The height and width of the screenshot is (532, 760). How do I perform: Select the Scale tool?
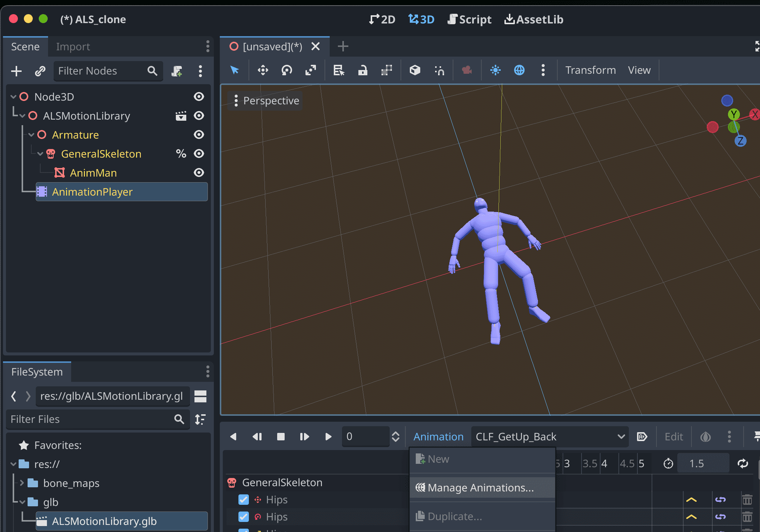click(311, 70)
